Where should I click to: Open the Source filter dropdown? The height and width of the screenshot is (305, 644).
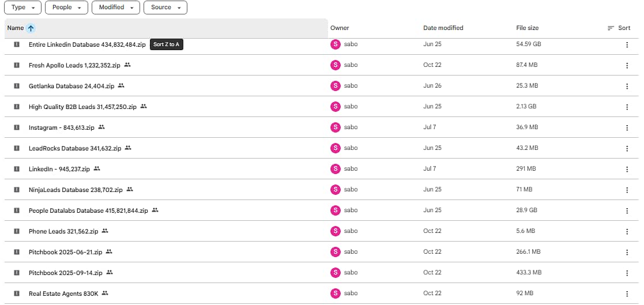pos(165,7)
